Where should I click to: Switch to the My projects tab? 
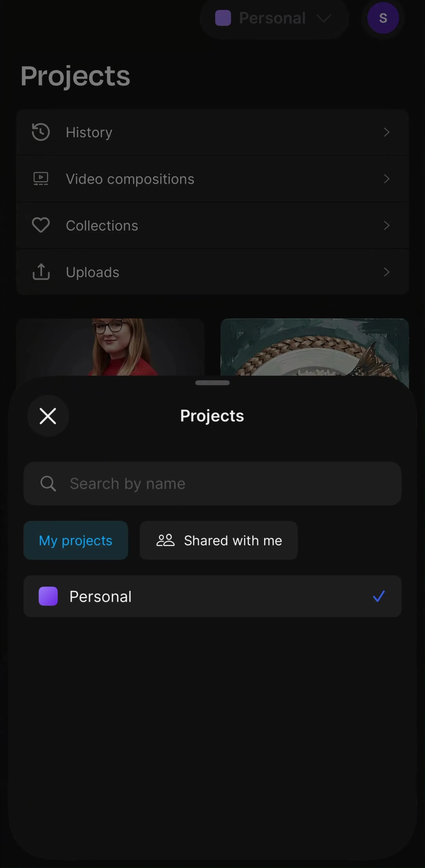pos(76,541)
